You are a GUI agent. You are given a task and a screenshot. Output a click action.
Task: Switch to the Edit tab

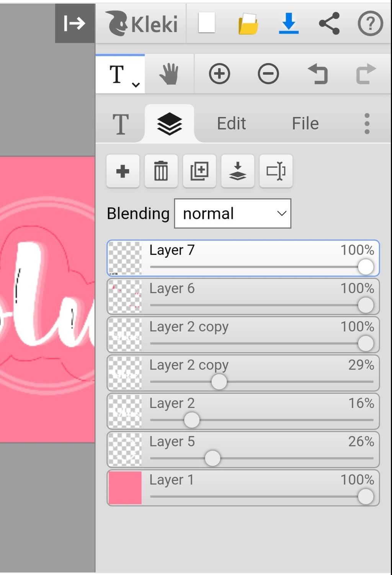(x=231, y=124)
